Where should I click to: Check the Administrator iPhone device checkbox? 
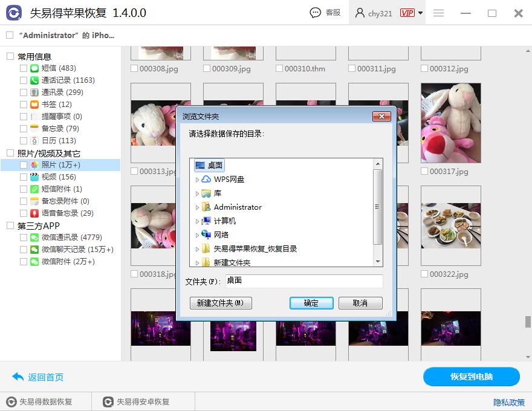10,35
